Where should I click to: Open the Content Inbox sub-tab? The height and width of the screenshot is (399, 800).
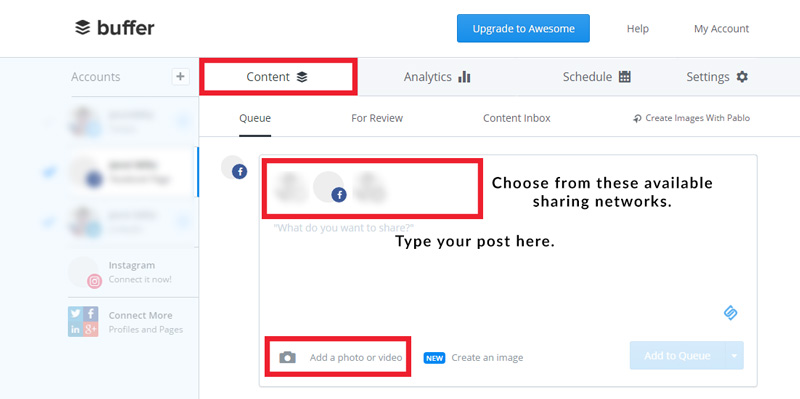coord(517,118)
